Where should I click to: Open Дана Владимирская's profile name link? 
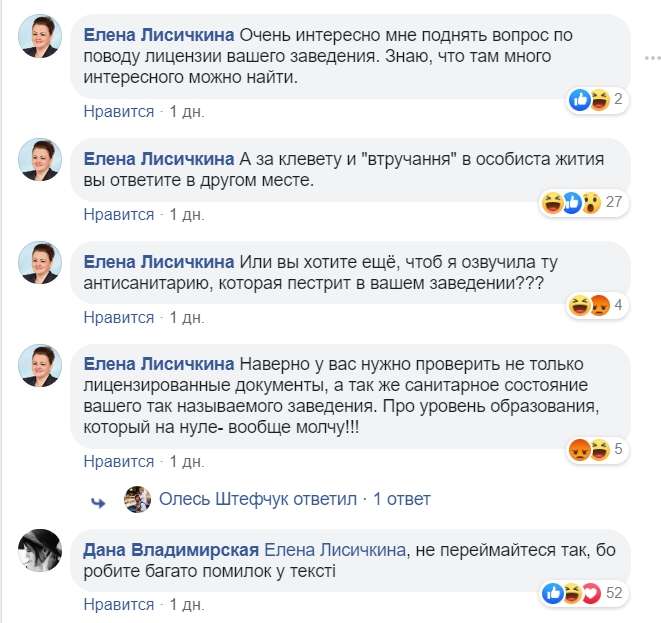tap(172, 550)
